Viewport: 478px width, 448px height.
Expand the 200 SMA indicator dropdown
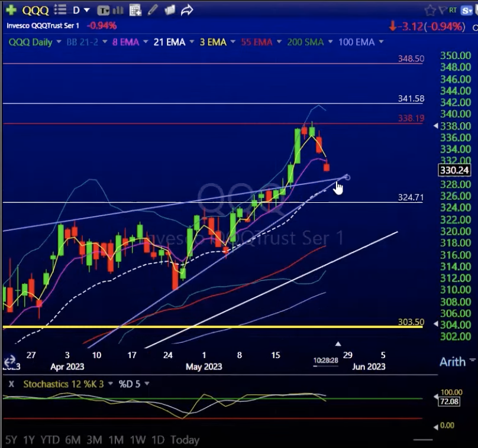point(330,41)
